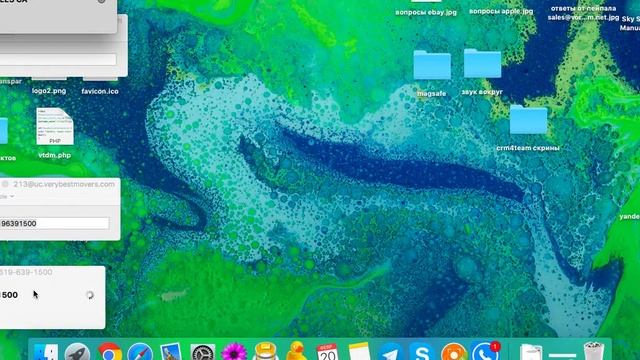Click the 213@uc.verybestmovers.com window title

[x=64, y=184]
